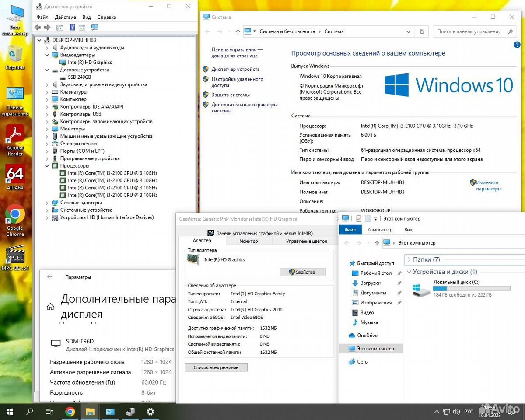The height and width of the screenshot is (420, 525).
Task: Click Scan for hardware changes monitor icon
Action: 94,27
